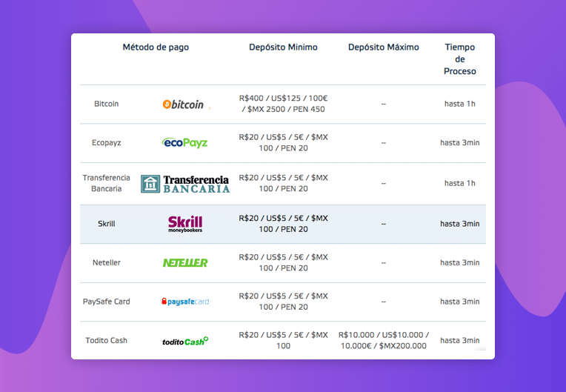
Task: Click the Skrill moneybookers logo
Action: (x=185, y=224)
